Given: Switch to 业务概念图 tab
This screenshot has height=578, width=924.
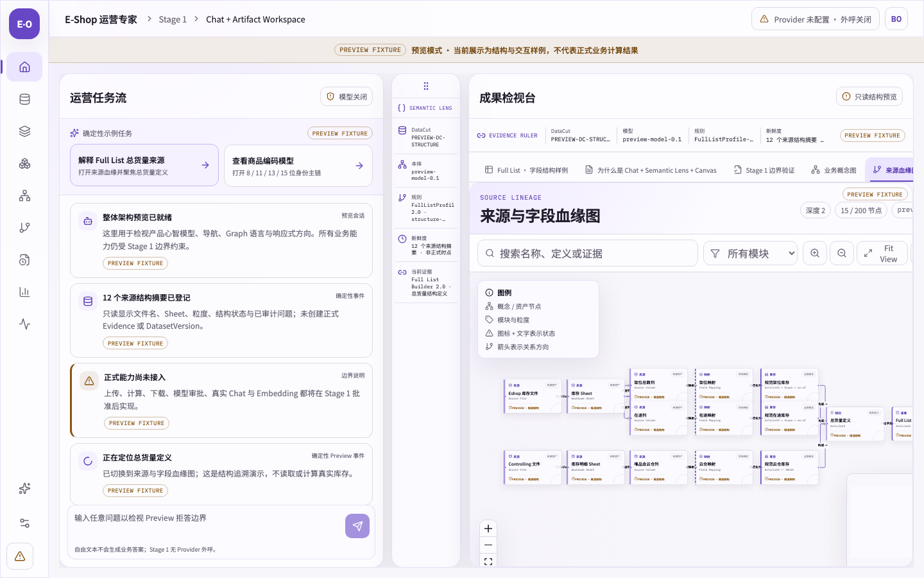Looking at the screenshot, I should pyautogui.click(x=834, y=170).
